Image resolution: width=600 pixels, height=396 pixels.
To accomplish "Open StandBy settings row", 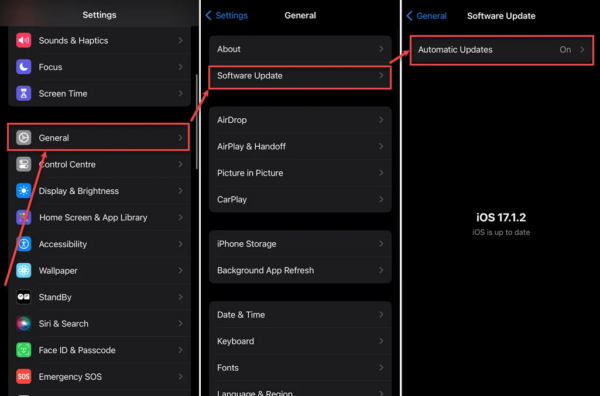I will pos(99,297).
